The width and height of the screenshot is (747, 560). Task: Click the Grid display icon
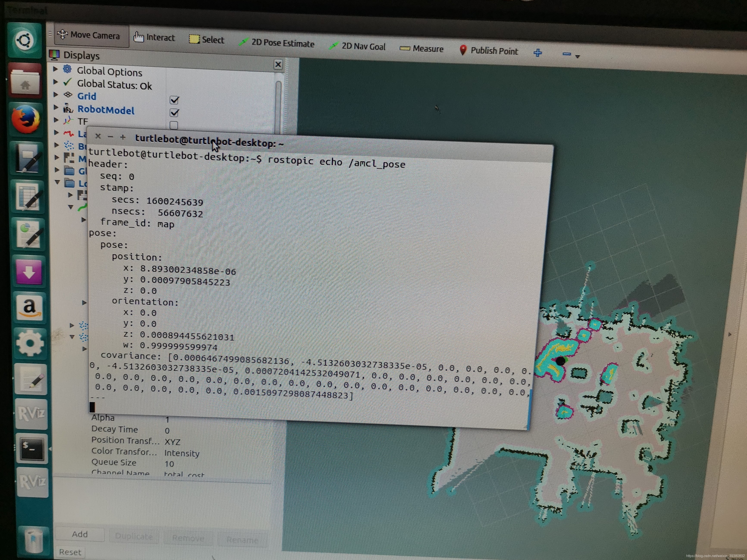click(68, 95)
